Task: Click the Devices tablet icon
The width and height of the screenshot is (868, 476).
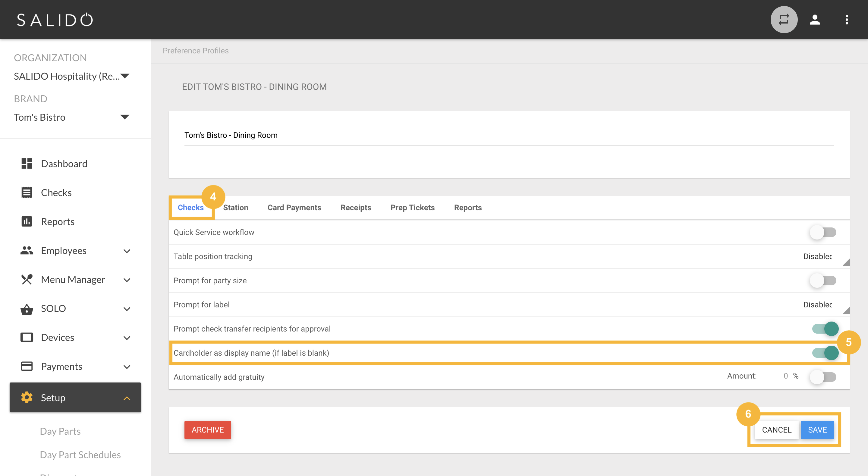Action: click(x=27, y=337)
